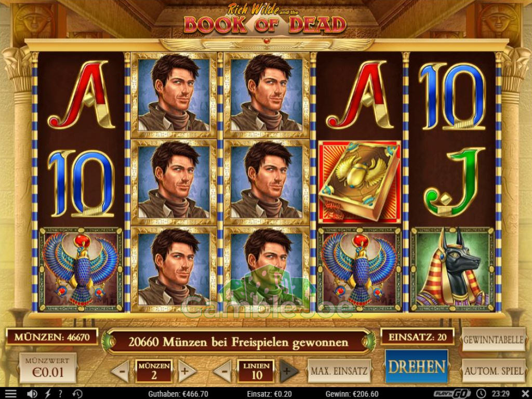Open the hamburger menu in bottom bar
Image resolution: width=532 pixels, height=399 pixels.
click(10, 394)
